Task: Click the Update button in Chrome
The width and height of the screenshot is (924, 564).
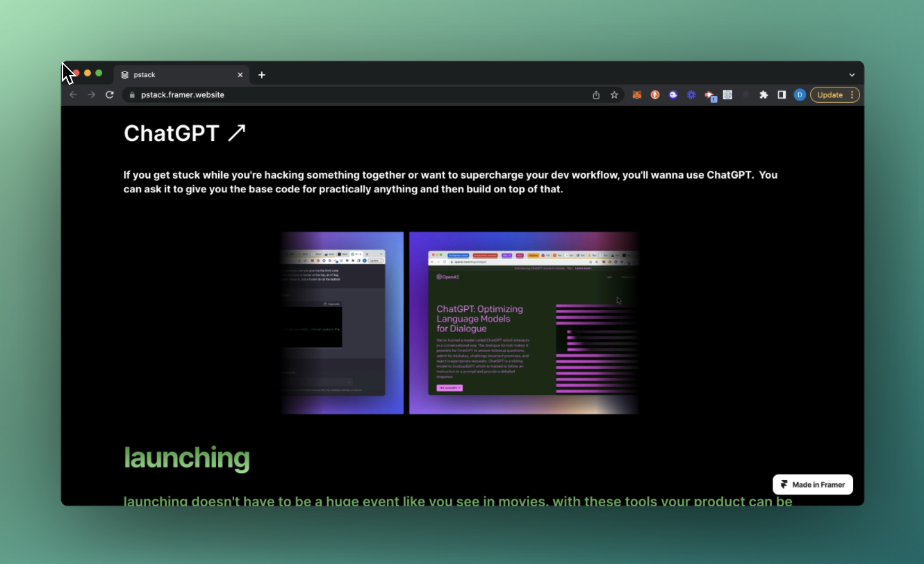Action: (830, 95)
